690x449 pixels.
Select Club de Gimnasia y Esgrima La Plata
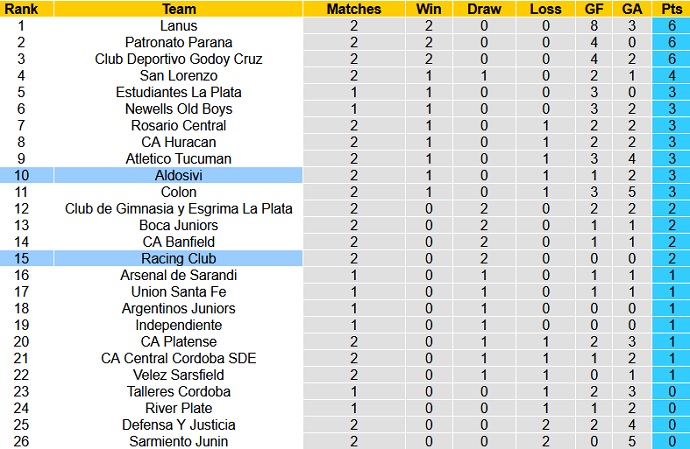tap(179, 208)
